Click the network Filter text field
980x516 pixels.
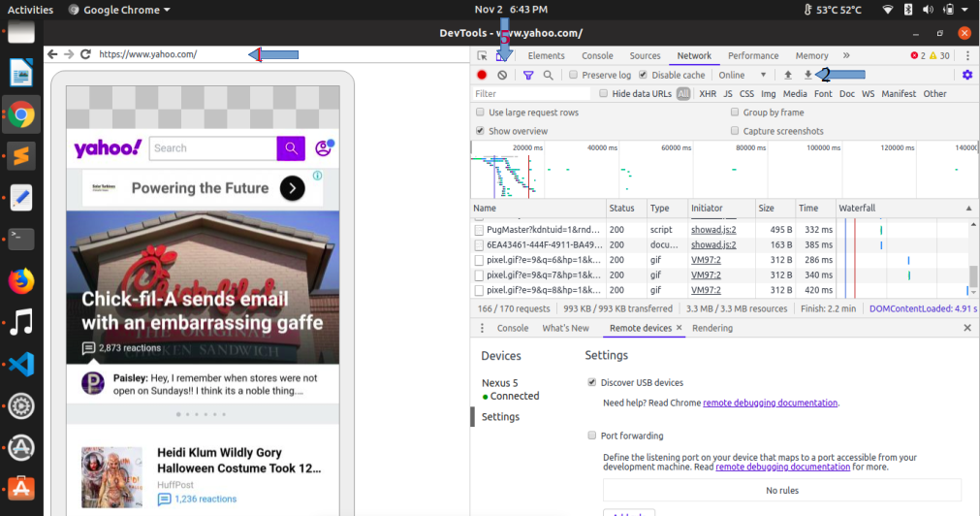click(x=531, y=94)
